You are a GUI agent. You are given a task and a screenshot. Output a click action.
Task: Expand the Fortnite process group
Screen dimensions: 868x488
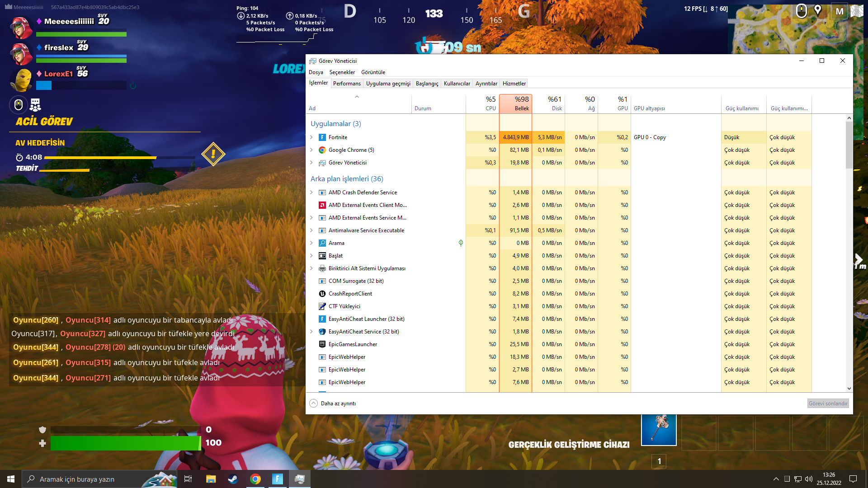click(x=311, y=137)
